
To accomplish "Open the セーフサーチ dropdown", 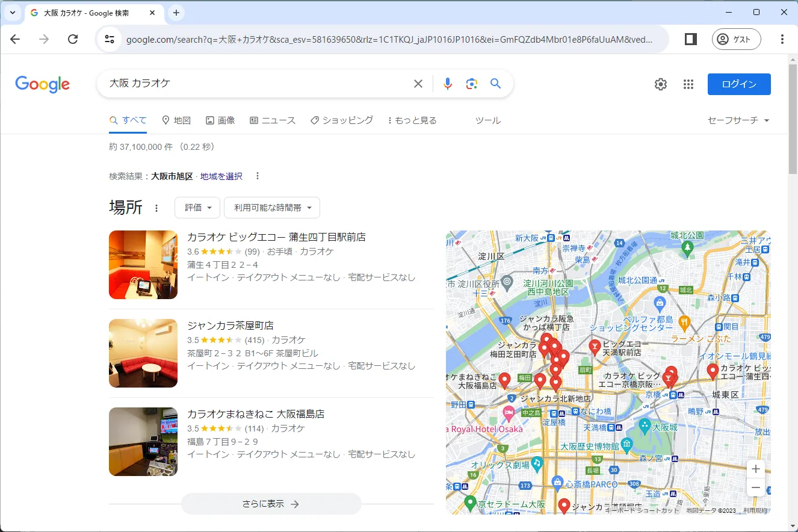I will coord(738,120).
